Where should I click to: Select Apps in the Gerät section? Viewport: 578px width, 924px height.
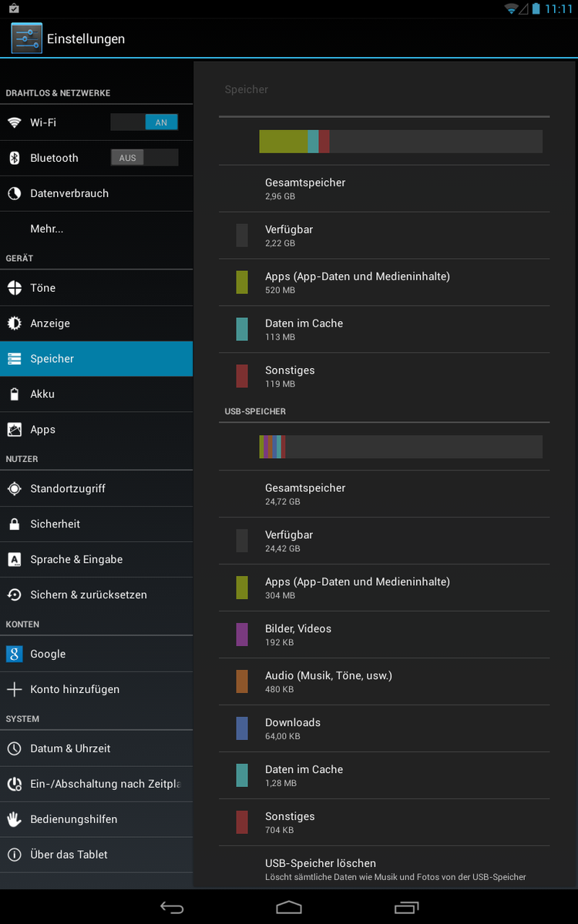click(x=96, y=430)
